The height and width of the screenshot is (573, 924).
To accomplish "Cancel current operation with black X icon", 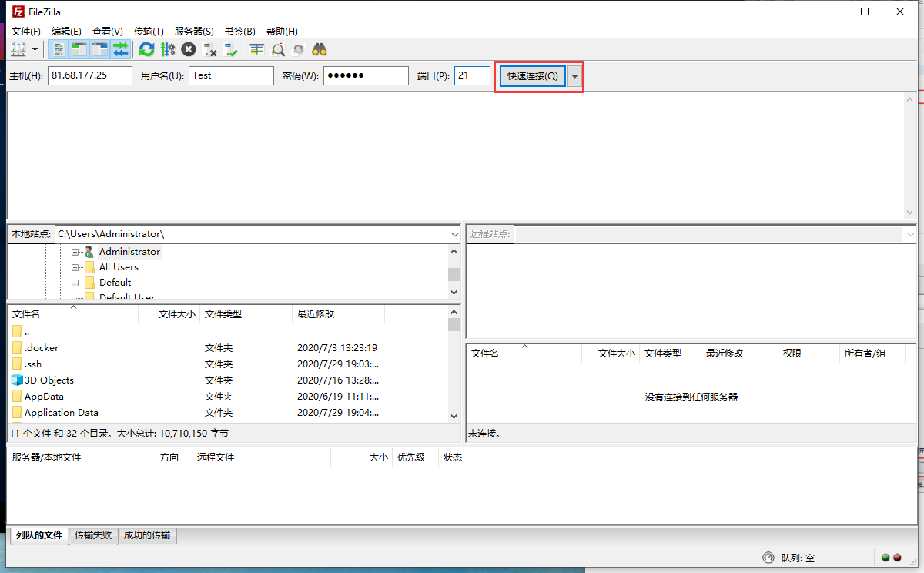I will point(189,49).
